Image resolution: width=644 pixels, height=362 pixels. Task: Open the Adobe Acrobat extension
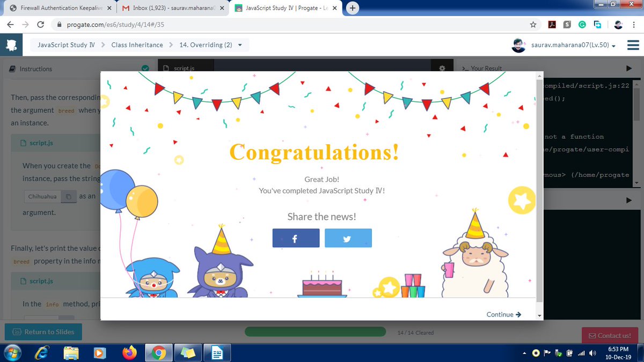point(551,24)
